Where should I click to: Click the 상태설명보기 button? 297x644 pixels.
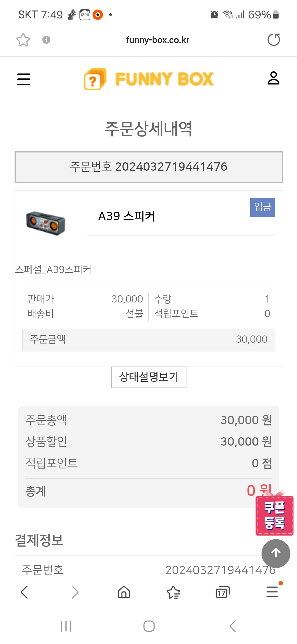(x=149, y=377)
